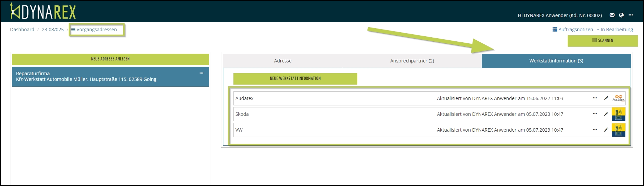
Task: Open the Reparaturfirma address options menu
Action: coord(201,73)
